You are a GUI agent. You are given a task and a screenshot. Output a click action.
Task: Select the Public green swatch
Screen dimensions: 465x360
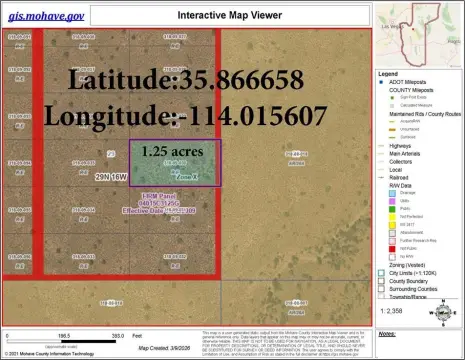click(392, 209)
